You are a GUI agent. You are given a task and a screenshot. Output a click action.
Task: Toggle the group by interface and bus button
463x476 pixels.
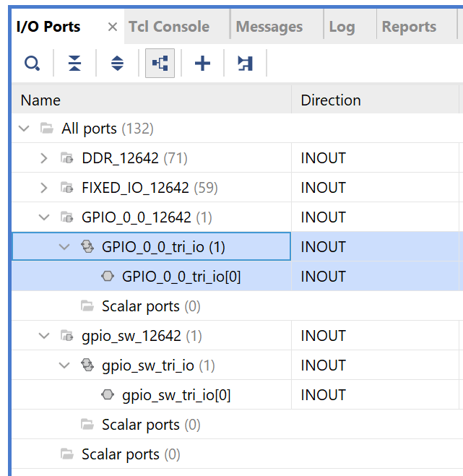160,63
